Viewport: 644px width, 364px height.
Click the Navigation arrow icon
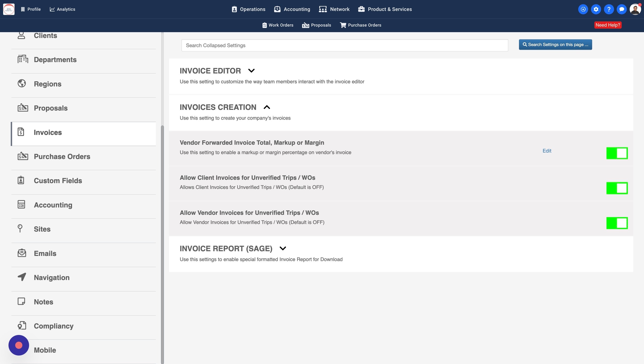coord(22,277)
